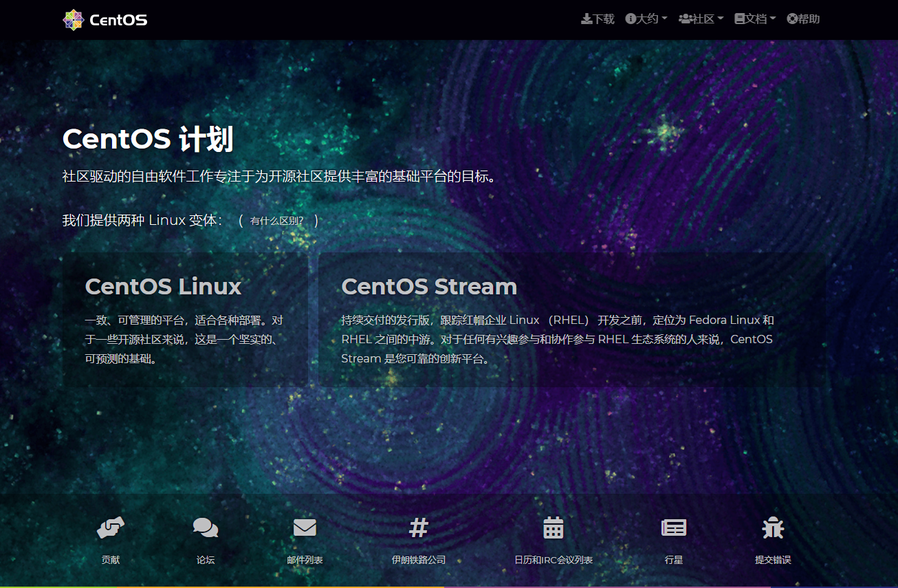
Task: Open the 帮助 nav item
Action: [x=803, y=19]
